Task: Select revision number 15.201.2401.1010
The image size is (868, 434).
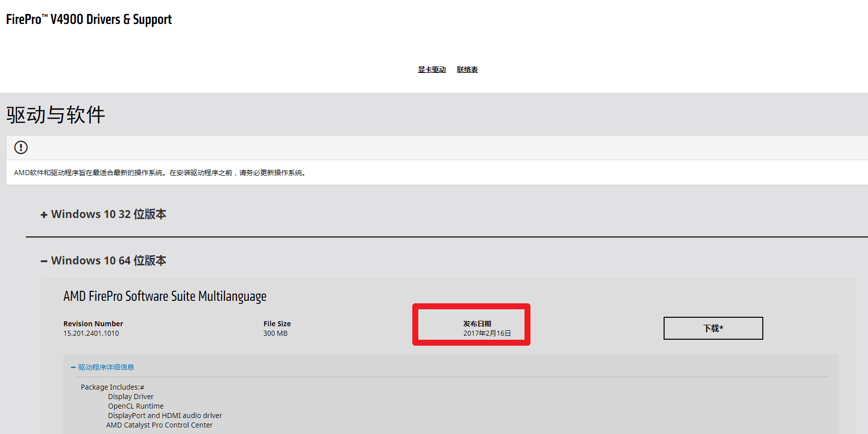Action: [91, 333]
